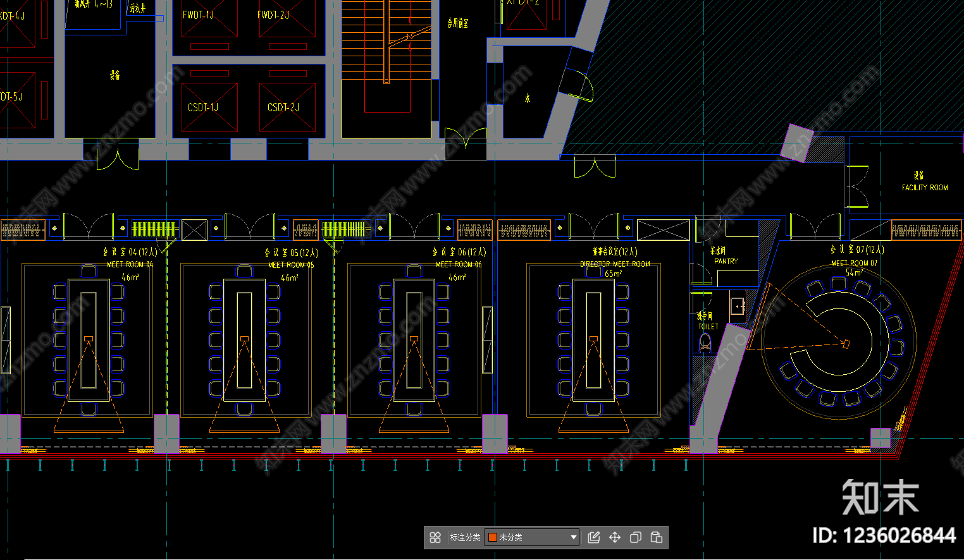Screen dimensions: 964x560
Task: Select the DIRECTOR MEET ROOM label
Action: (x=615, y=264)
